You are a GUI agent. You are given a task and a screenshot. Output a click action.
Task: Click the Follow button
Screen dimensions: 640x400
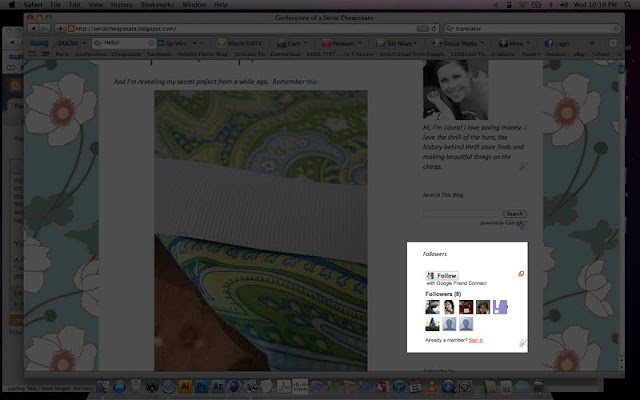point(442,276)
